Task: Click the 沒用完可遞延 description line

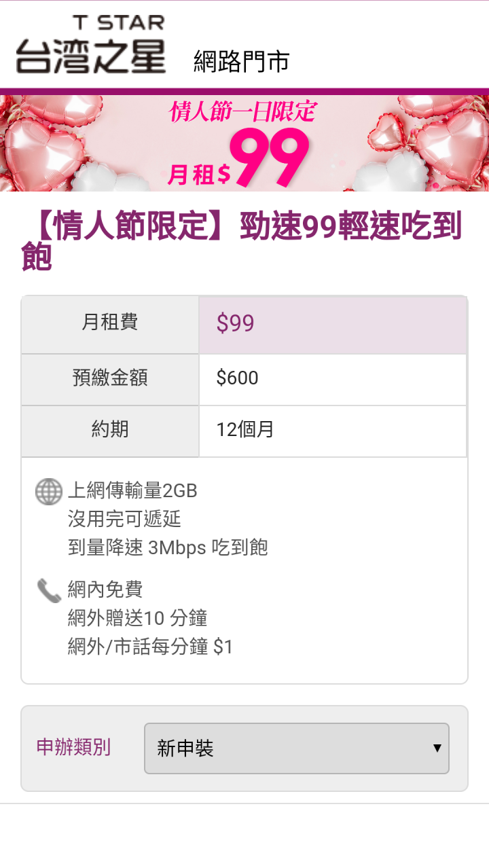Action: (124, 519)
